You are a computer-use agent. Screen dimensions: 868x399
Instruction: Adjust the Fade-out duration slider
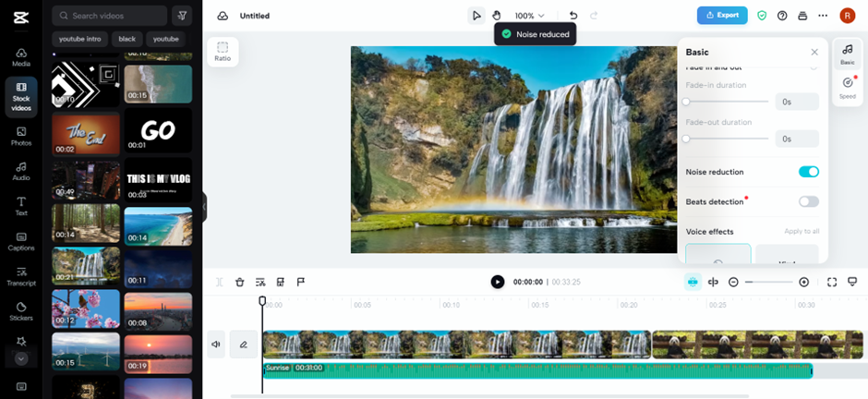click(727, 139)
